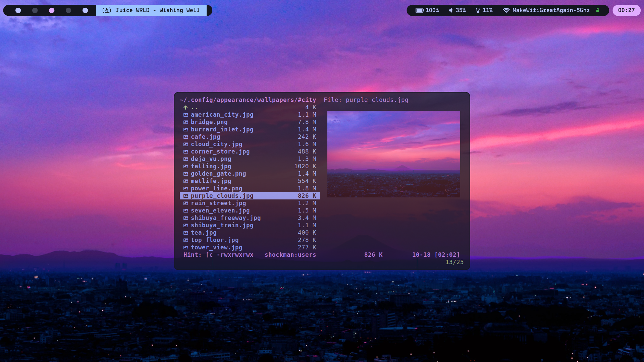The width and height of the screenshot is (644, 362).
Task: Switch to the fourth workspace dot
Action: (68, 10)
